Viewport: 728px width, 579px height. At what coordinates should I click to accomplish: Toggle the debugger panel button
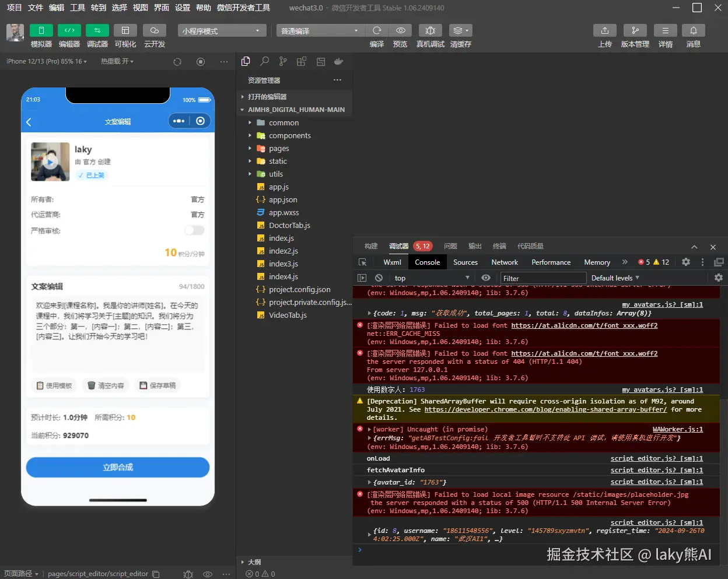[97, 30]
